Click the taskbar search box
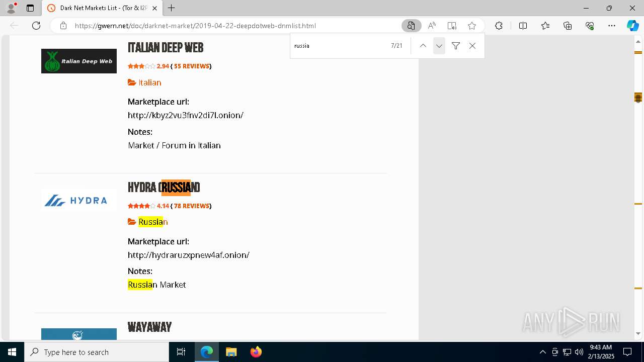 point(97,352)
